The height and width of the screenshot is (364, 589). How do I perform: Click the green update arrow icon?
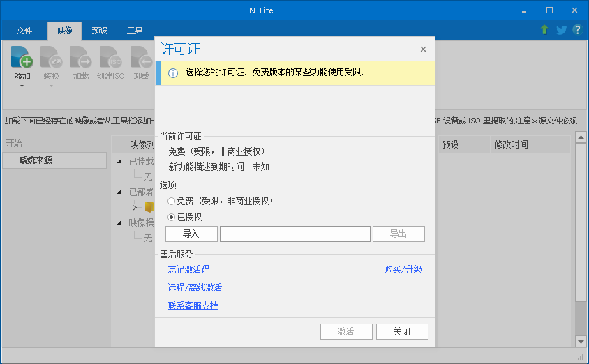pos(544,30)
